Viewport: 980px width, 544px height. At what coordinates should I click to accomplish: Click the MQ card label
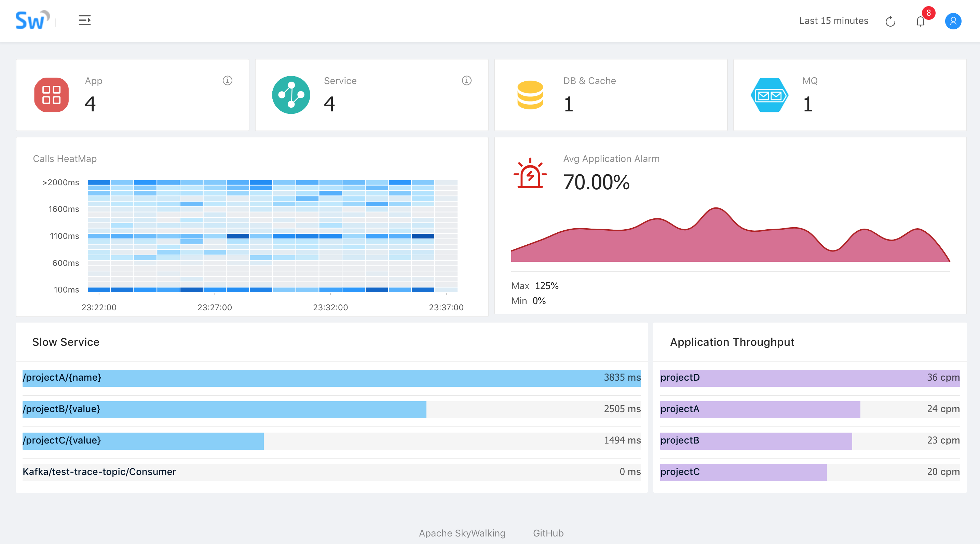809,81
